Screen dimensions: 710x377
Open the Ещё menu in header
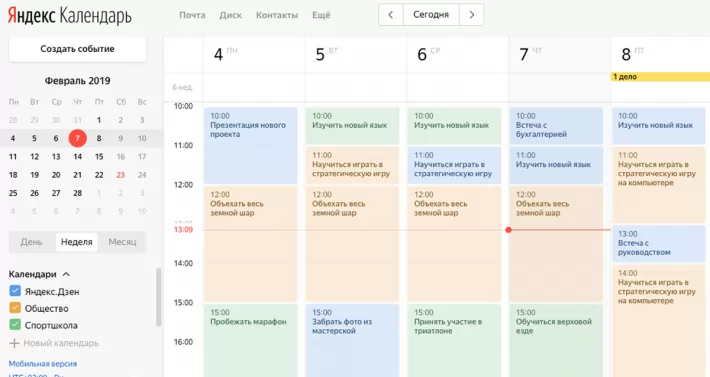click(321, 15)
